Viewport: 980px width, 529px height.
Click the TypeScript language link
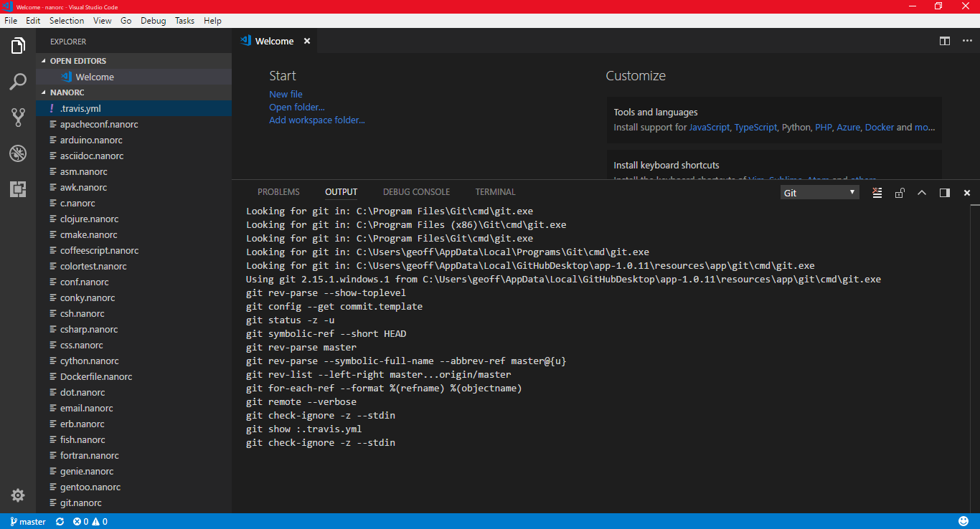755,127
